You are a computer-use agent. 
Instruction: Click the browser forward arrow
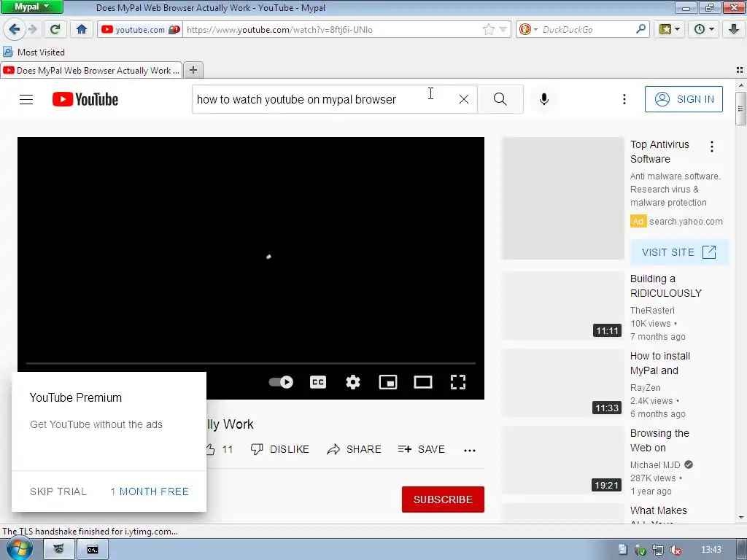point(32,29)
